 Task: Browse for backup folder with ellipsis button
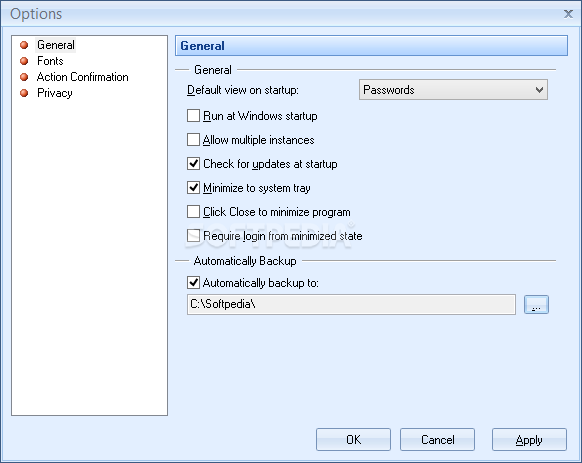536,304
